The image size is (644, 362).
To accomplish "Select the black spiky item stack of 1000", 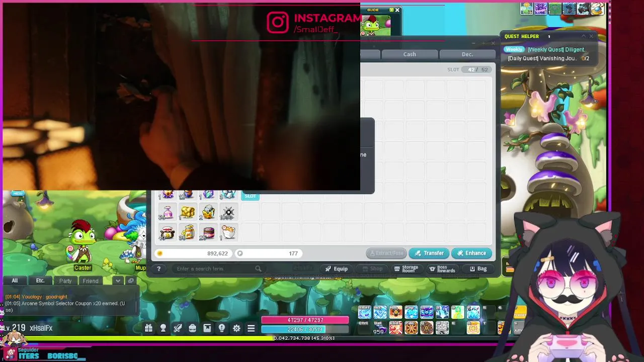I will (228, 212).
